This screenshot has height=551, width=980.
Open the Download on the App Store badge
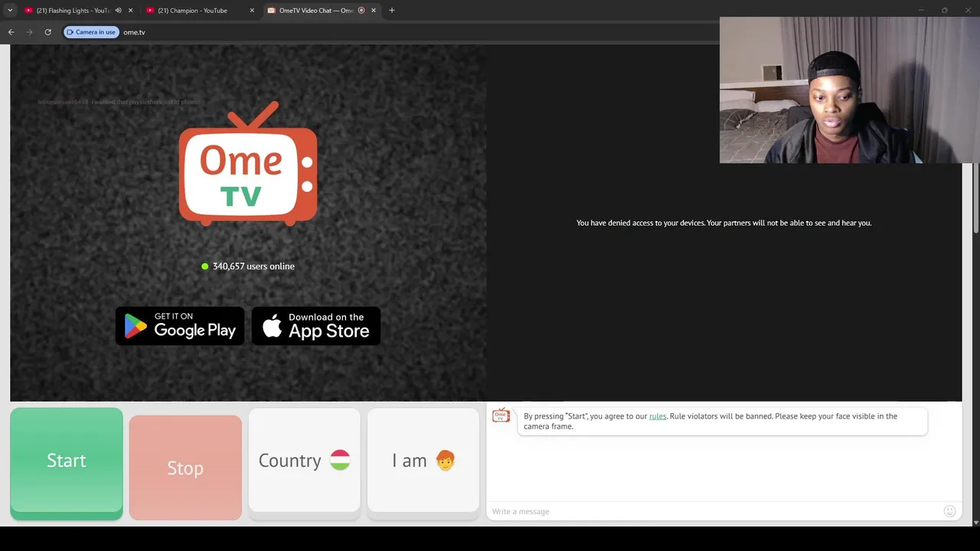pyautogui.click(x=316, y=326)
